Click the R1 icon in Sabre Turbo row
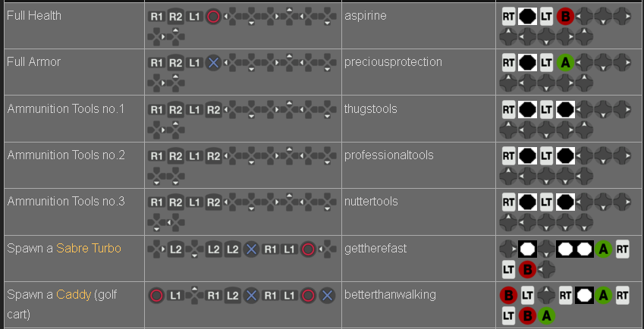The height and width of the screenshot is (329, 644). (271, 249)
